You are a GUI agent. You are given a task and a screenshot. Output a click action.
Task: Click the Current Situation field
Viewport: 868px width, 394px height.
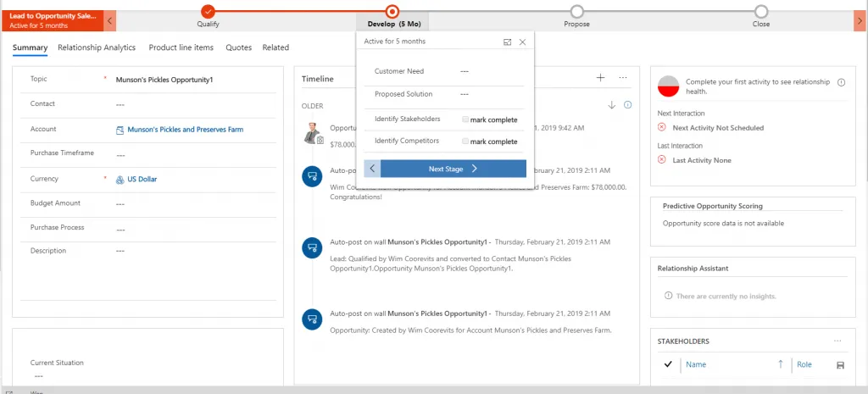(x=38, y=376)
